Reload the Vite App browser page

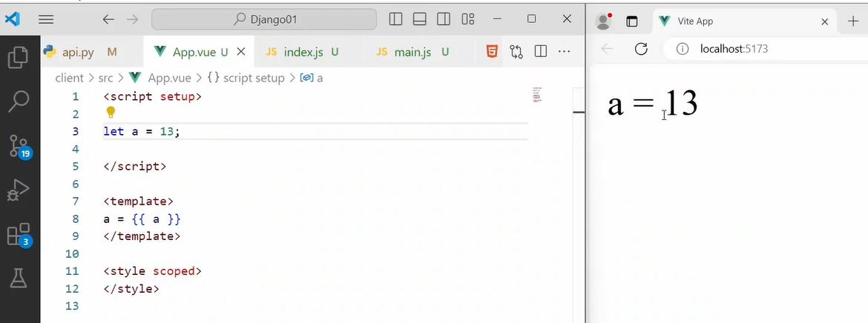click(641, 49)
